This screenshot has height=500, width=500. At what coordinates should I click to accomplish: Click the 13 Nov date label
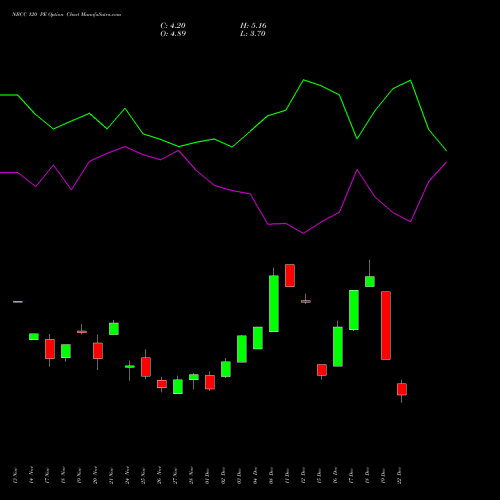[x=15, y=475]
